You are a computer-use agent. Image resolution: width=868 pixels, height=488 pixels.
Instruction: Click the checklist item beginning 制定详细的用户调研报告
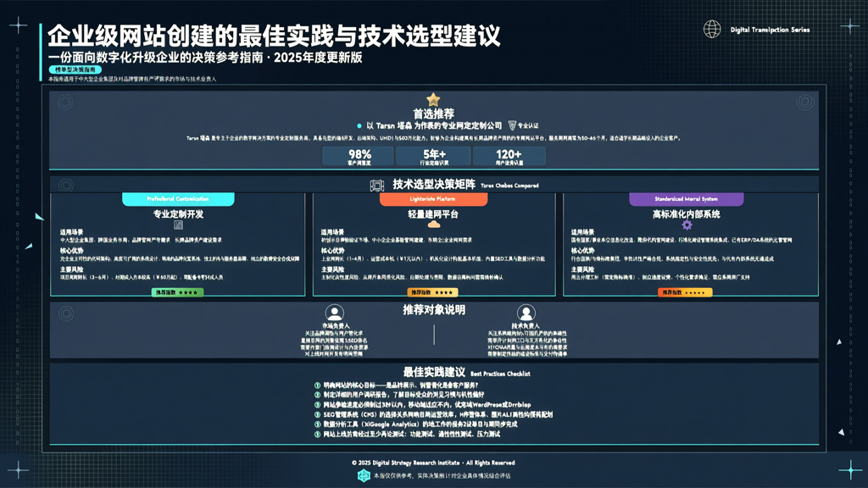click(x=399, y=395)
